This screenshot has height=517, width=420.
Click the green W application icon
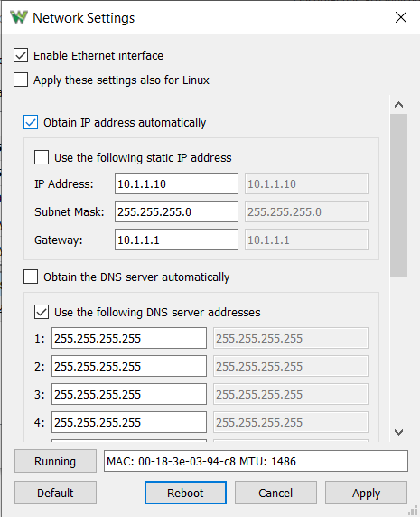pyautogui.click(x=18, y=17)
